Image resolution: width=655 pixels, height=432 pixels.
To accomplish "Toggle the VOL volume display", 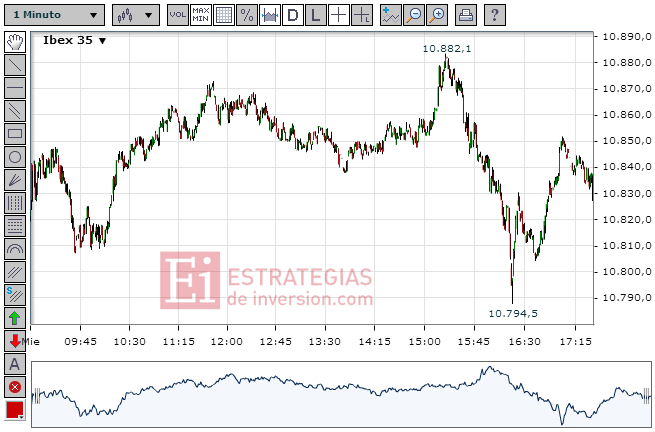I will pos(178,15).
